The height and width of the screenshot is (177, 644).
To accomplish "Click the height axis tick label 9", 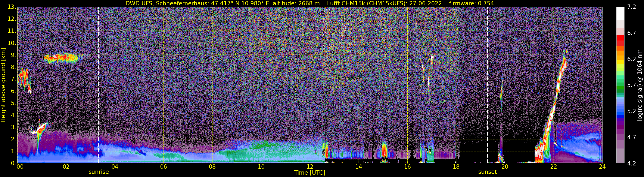I will point(13,55).
